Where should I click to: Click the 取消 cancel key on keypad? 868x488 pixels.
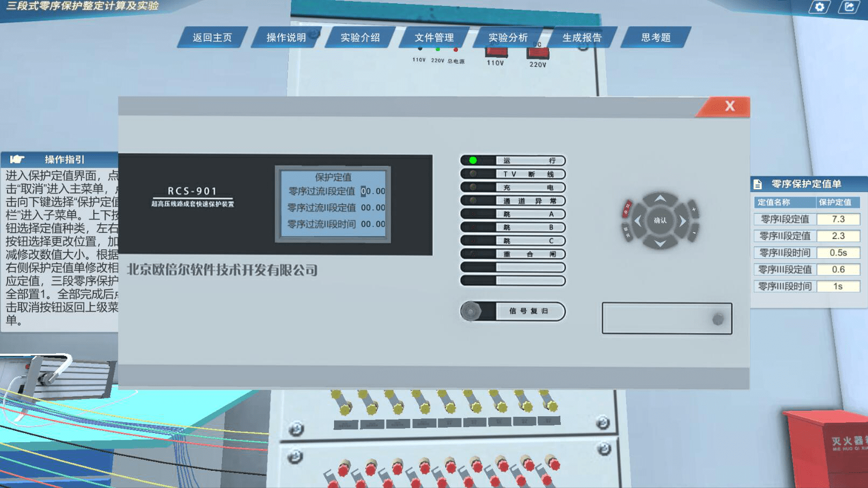click(x=627, y=232)
